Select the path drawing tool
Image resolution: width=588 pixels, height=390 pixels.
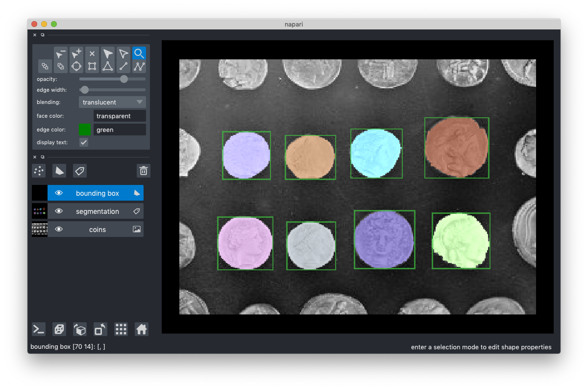click(x=139, y=65)
